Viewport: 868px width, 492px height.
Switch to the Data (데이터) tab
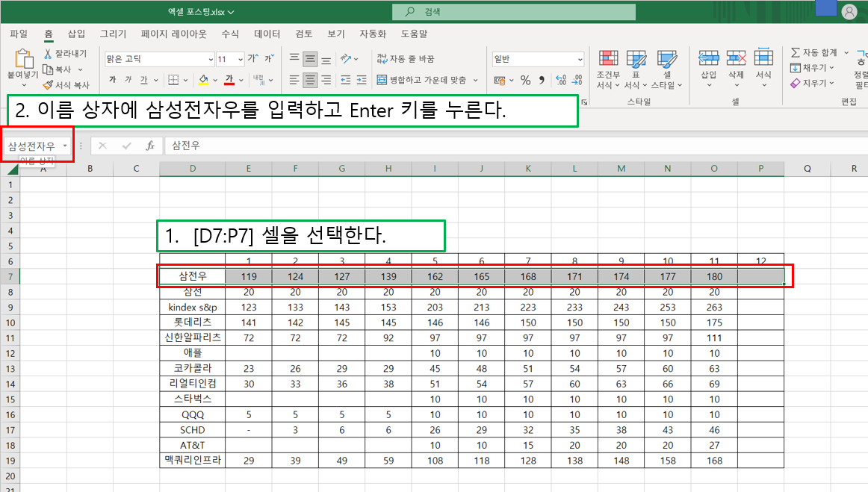pyautogui.click(x=267, y=34)
